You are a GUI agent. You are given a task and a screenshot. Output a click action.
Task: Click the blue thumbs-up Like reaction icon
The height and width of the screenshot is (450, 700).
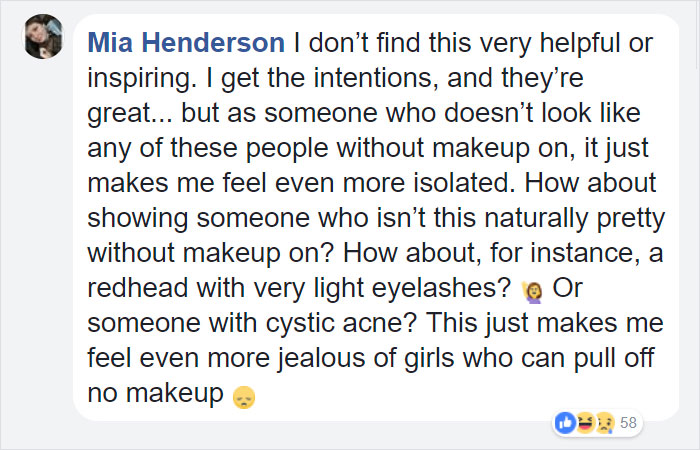(567, 423)
